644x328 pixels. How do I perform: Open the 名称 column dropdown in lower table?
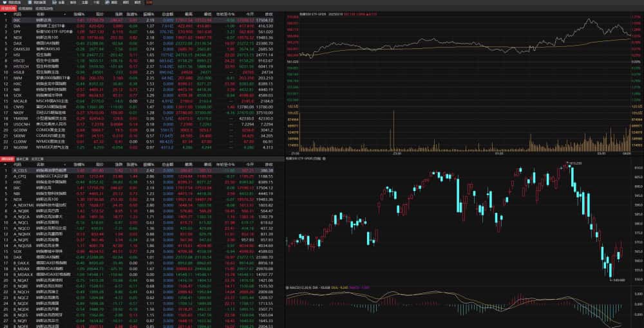point(64,165)
